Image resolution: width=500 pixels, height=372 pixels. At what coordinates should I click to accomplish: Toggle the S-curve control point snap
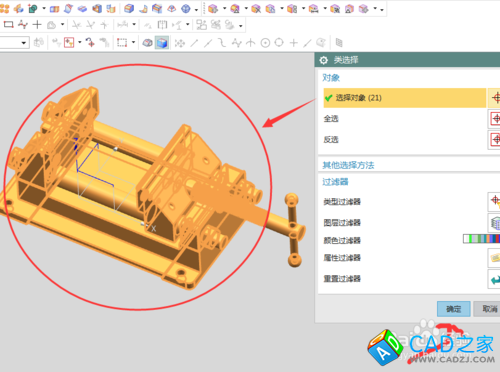click(222, 43)
